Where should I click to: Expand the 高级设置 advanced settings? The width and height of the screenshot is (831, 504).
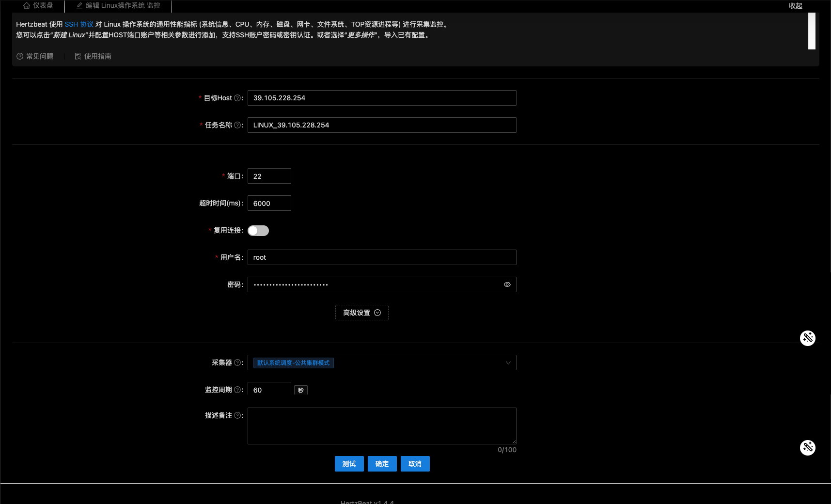pyautogui.click(x=362, y=313)
